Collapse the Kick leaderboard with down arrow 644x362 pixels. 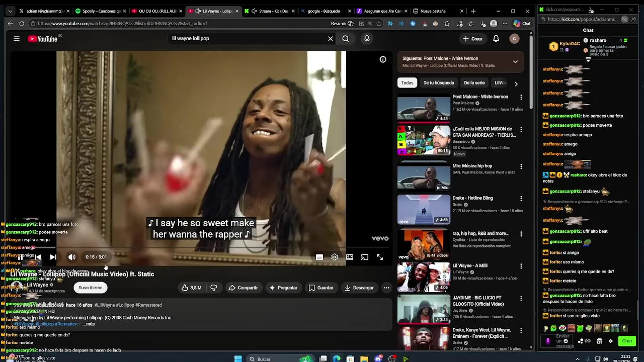(588, 60)
